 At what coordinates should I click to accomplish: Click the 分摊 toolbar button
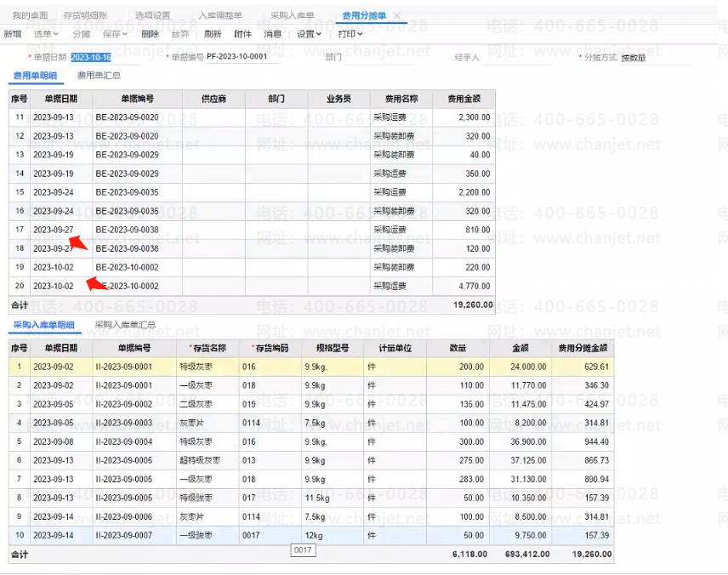81,34
